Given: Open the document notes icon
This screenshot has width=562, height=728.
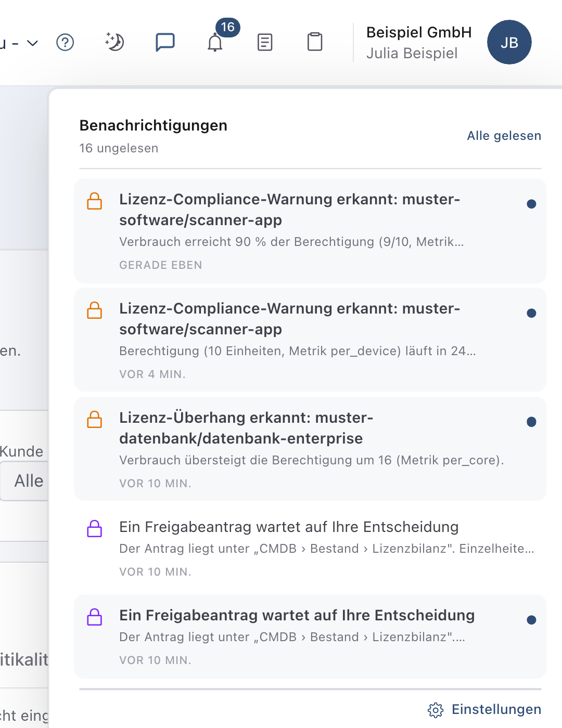Looking at the screenshot, I should (x=265, y=42).
